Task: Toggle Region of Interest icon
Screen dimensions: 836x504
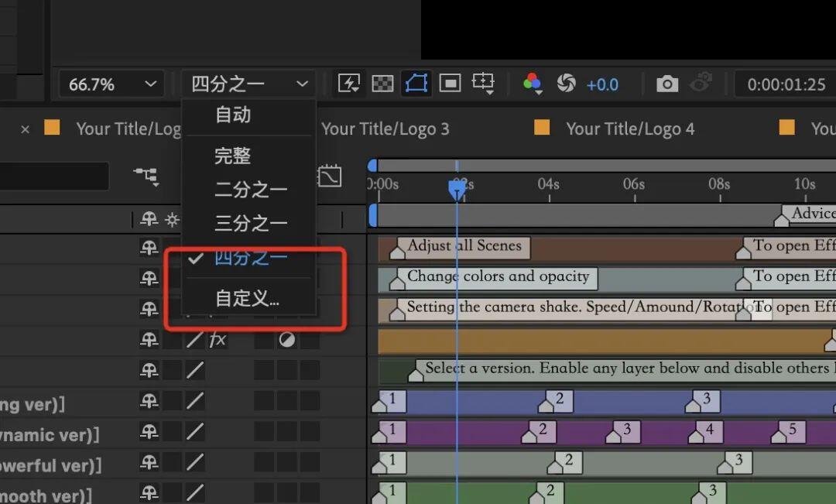Action: (450, 83)
